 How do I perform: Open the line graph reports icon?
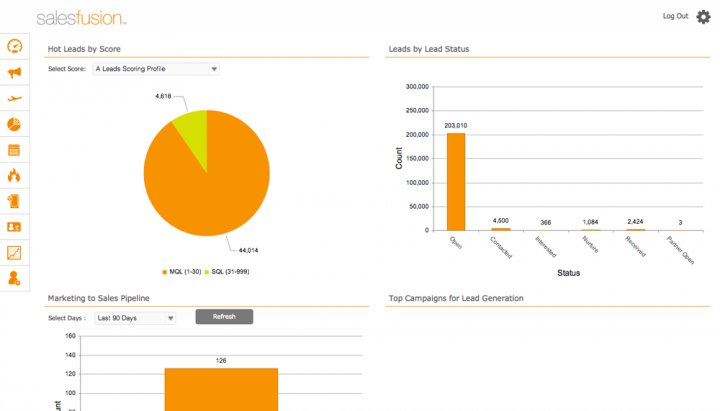tap(14, 253)
